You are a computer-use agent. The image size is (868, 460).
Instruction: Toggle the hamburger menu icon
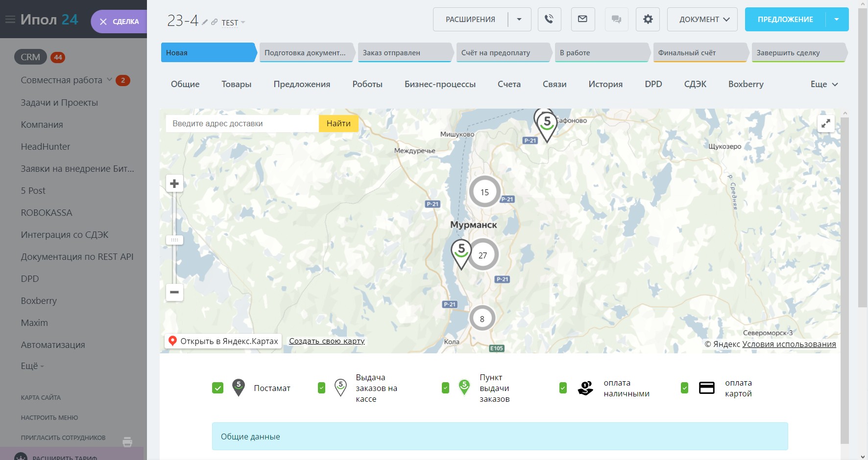10,20
